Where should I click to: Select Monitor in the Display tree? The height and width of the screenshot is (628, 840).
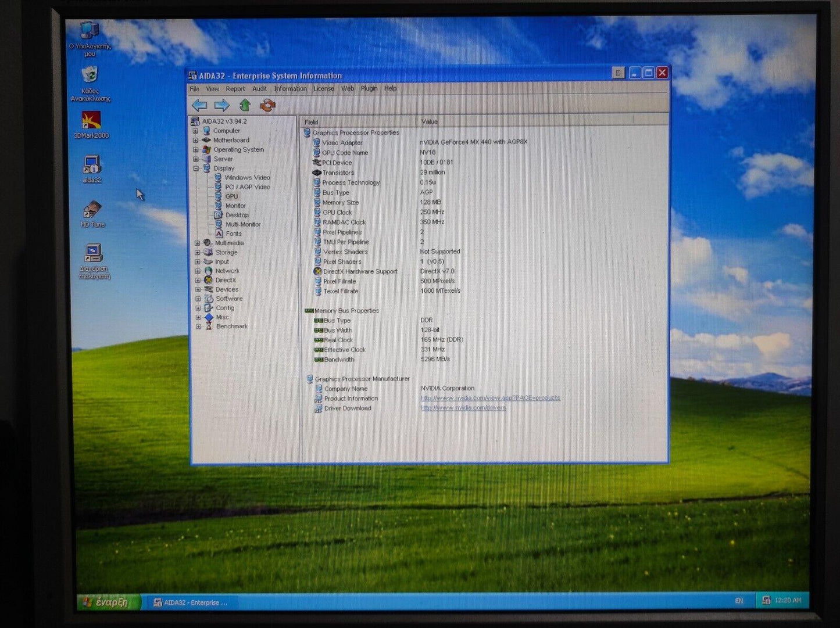(235, 206)
